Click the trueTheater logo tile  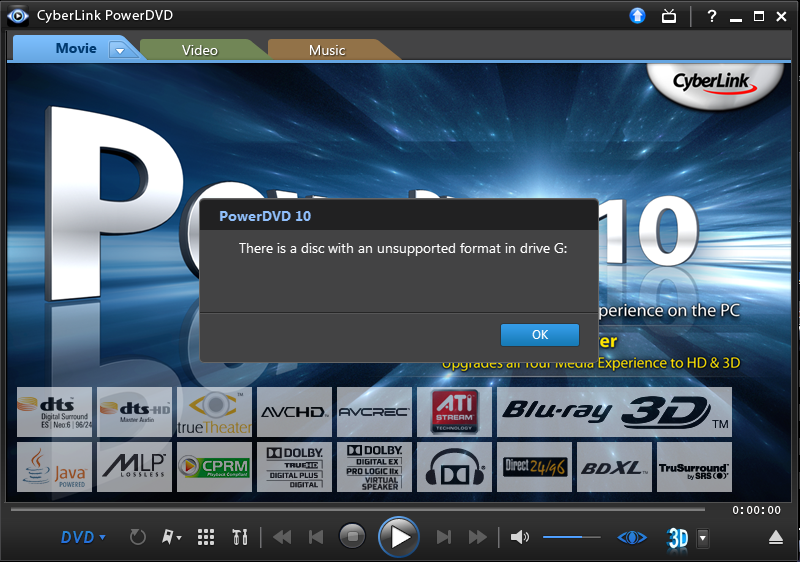click(214, 412)
